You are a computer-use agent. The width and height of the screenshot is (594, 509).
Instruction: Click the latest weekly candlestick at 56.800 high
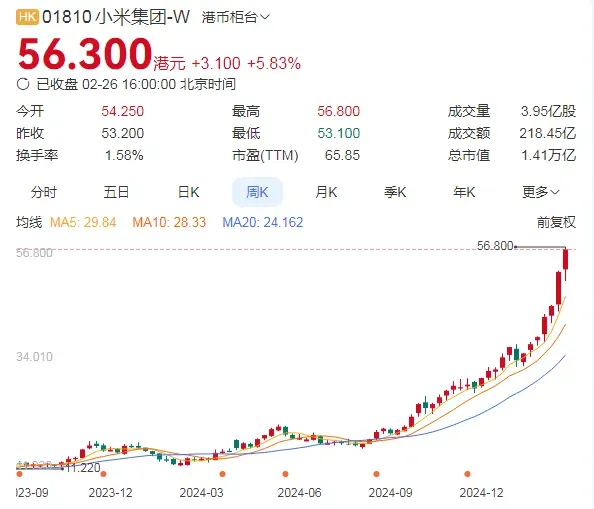(566, 260)
